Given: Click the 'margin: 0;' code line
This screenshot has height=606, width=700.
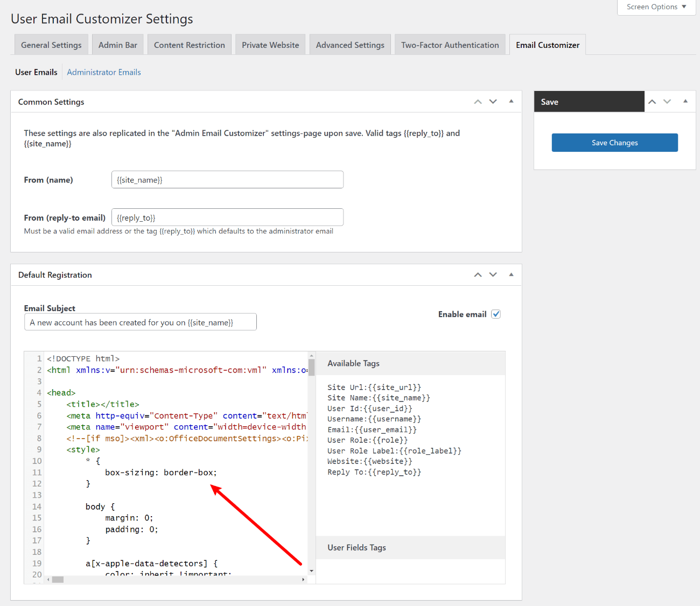Looking at the screenshot, I should [129, 518].
